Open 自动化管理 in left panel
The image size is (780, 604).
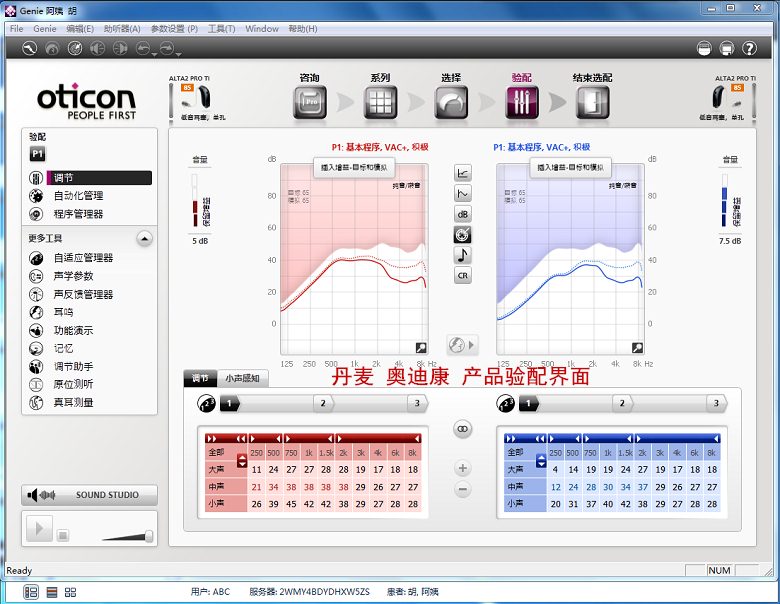tap(78, 196)
